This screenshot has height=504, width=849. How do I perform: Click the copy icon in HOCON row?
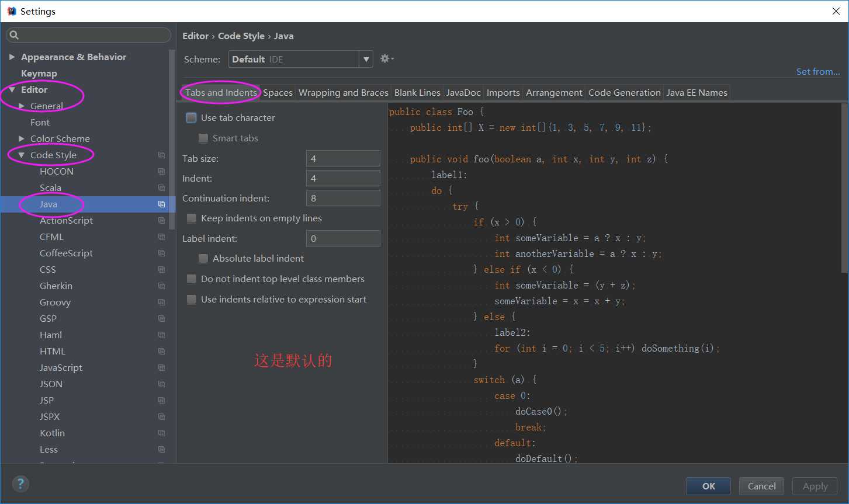pos(161,172)
